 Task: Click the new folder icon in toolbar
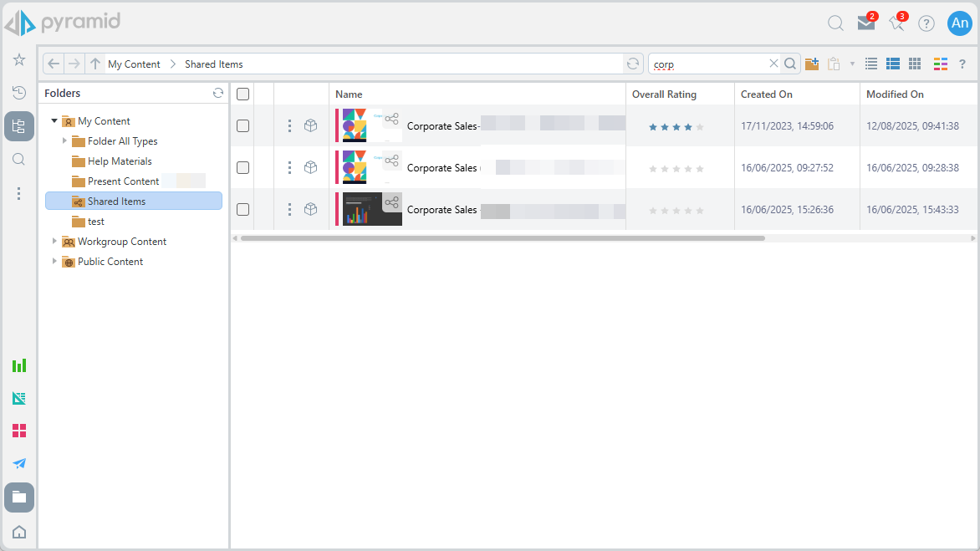pyautogui.click(x=812, y=64)
